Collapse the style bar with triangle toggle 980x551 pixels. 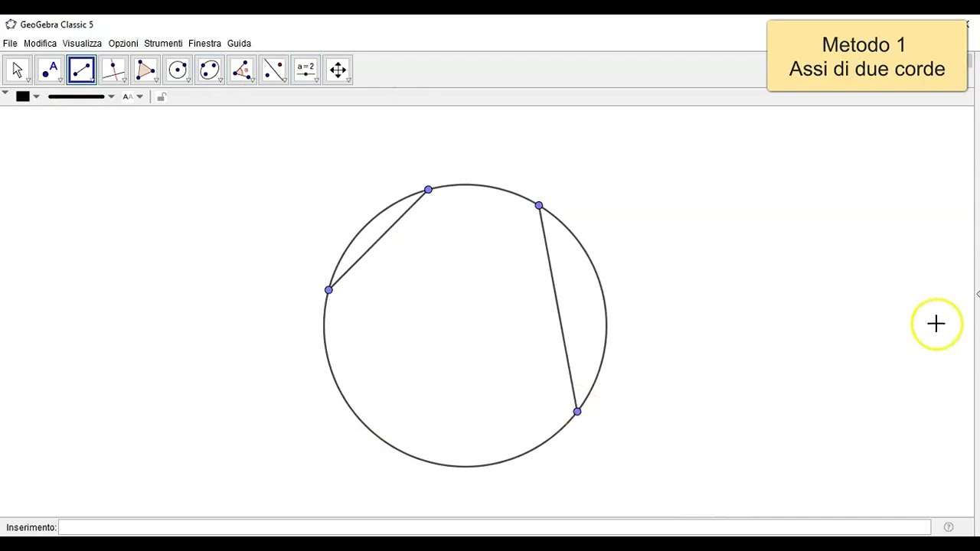(x=5, y=94)
